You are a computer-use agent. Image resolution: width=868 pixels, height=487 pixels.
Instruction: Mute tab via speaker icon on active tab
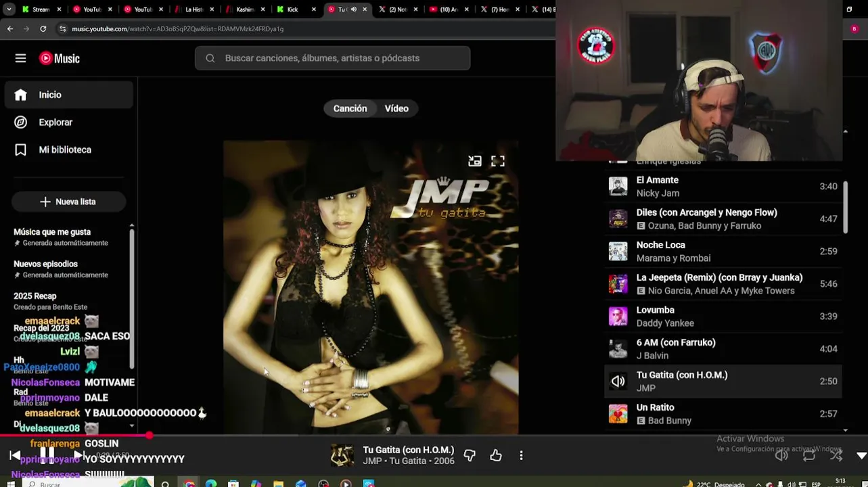[353, 9]
